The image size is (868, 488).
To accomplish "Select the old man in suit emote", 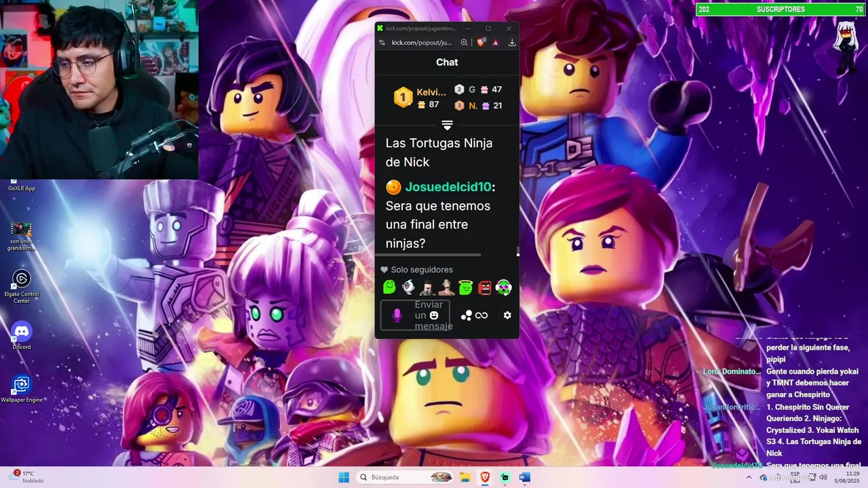I will coord(446,287).
